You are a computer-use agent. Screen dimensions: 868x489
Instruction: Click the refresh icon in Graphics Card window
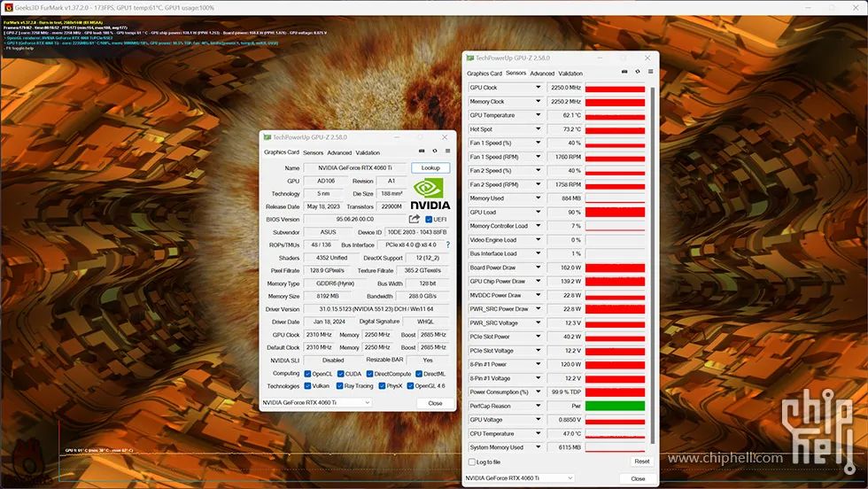tap(435, 151)
